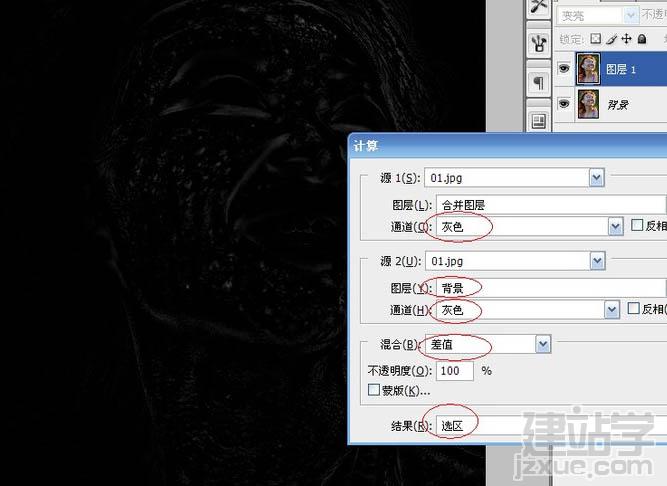The image size is (667, 486).
Task: Enable the 蒙版 mask checkbox
Action: tap(373, 389)
